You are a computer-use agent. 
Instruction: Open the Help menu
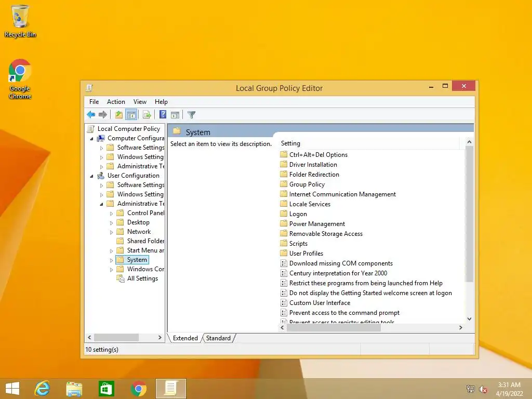coord(161,102)
